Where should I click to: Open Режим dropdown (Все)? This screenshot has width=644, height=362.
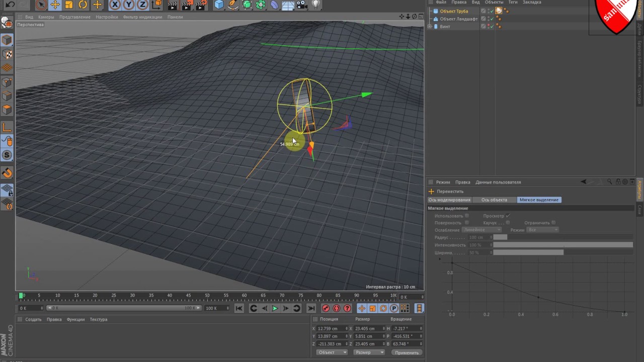pyautogui.click(x=543, y=230)
